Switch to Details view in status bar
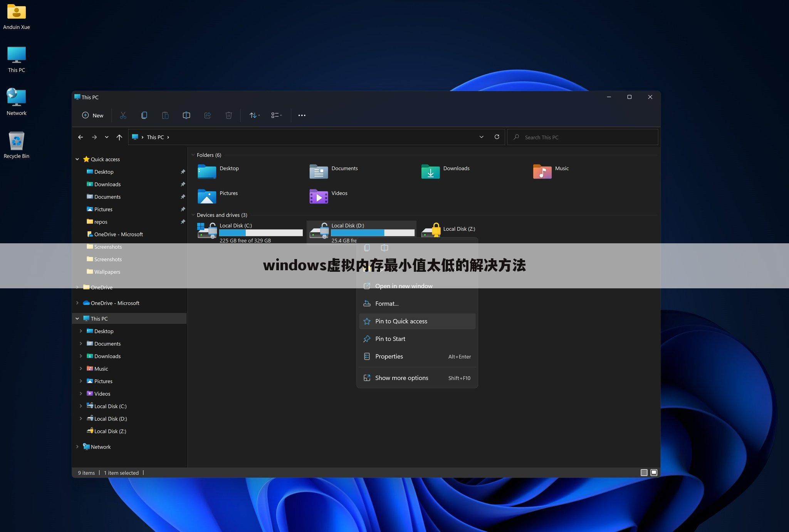The height and width of the screenshot is (532, 789). 644,473
